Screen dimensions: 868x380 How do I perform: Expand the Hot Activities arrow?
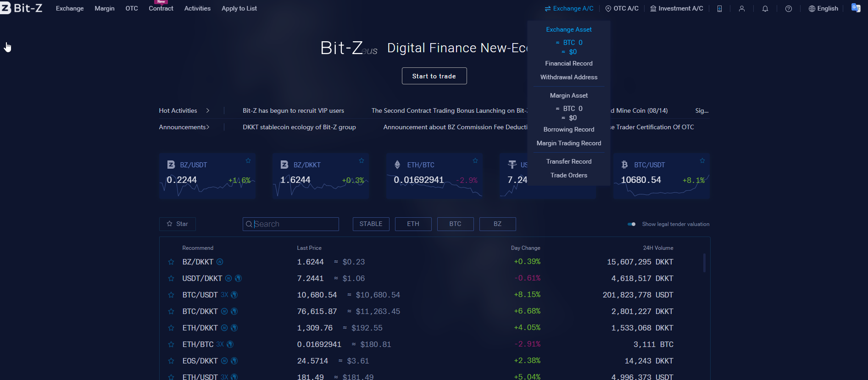point(208,110)
